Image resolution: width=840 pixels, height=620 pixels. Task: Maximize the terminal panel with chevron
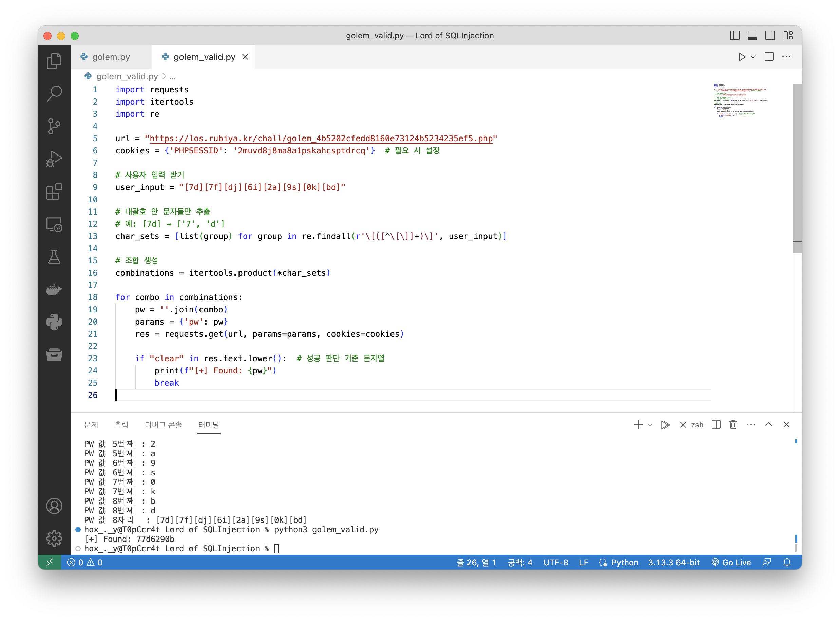[x=769, y=424]
